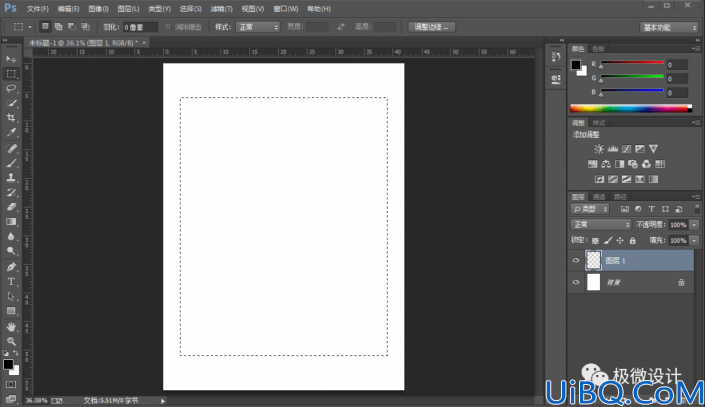Select the Zoom tool
This screenshot has height=407, width=705.
(x=11, y=341)
